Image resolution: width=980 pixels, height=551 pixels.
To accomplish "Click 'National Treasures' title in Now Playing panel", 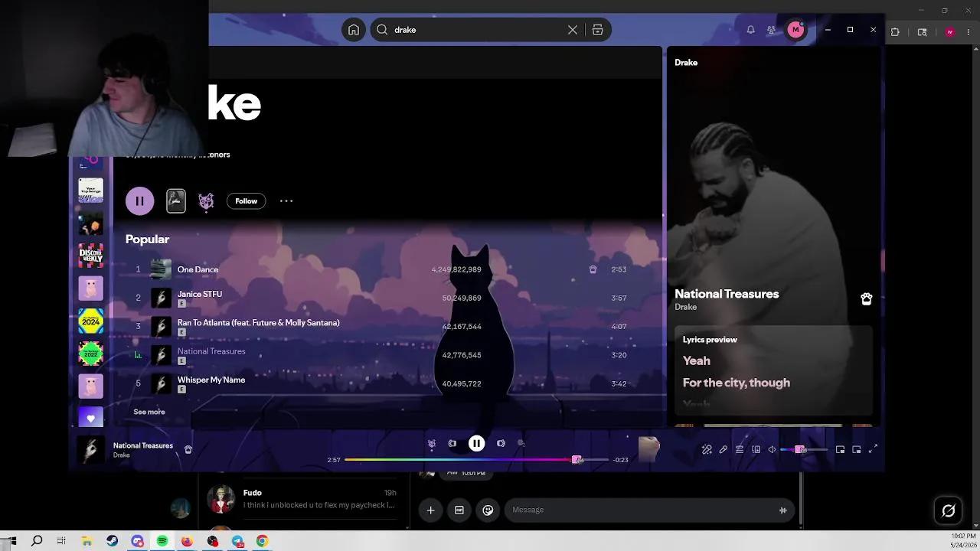I will click(x=727, y=294).
